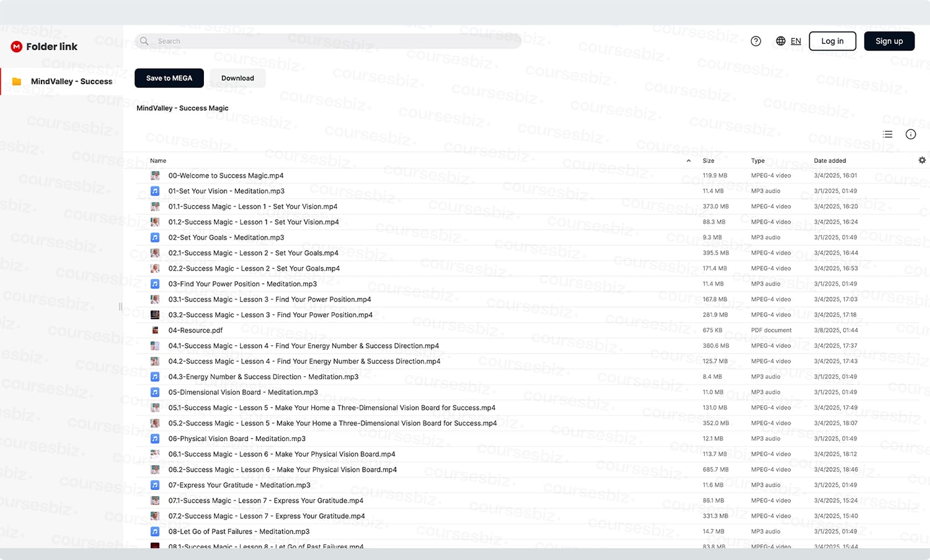Open column settings gear icon

click(x=922, y=160)
